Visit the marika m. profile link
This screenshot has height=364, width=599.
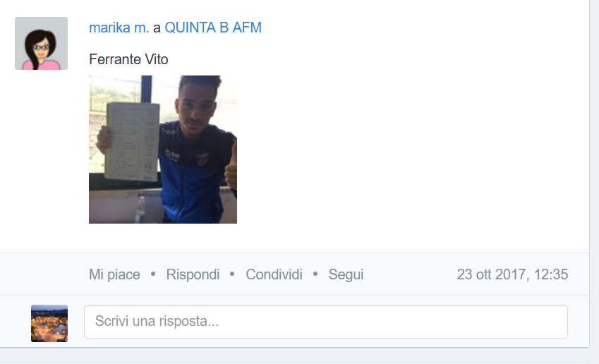[x=119, y=28]
